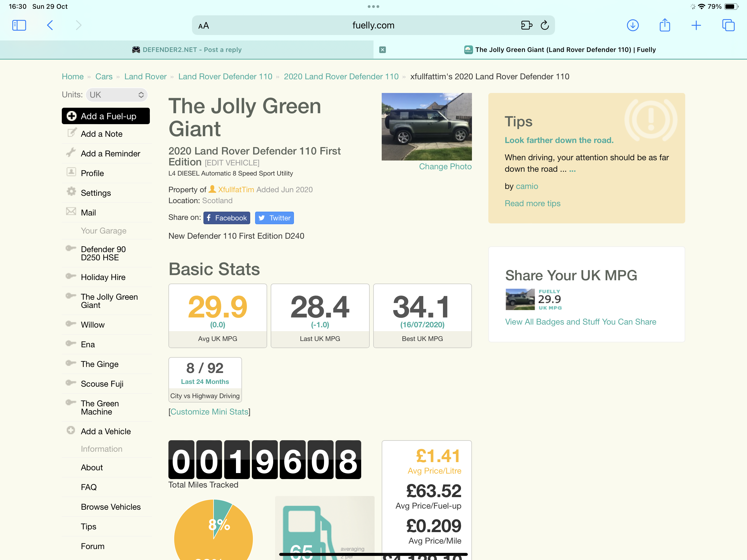This screenshot has width=747, height=560.
Task: Reload the fuelly.com page
Action: pos(545,25)
